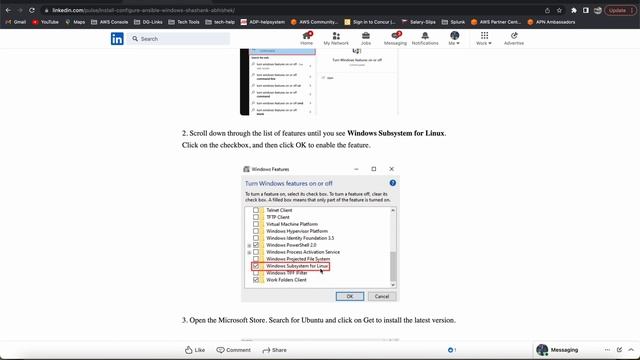Open the AWS Community bookmark

314,22
